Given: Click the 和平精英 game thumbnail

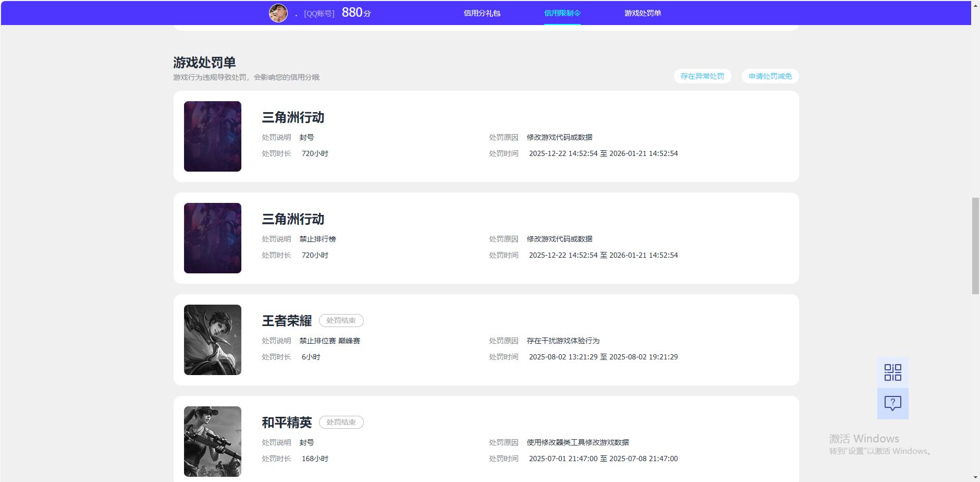Looking at the screenshot, I should click(212, 441).
